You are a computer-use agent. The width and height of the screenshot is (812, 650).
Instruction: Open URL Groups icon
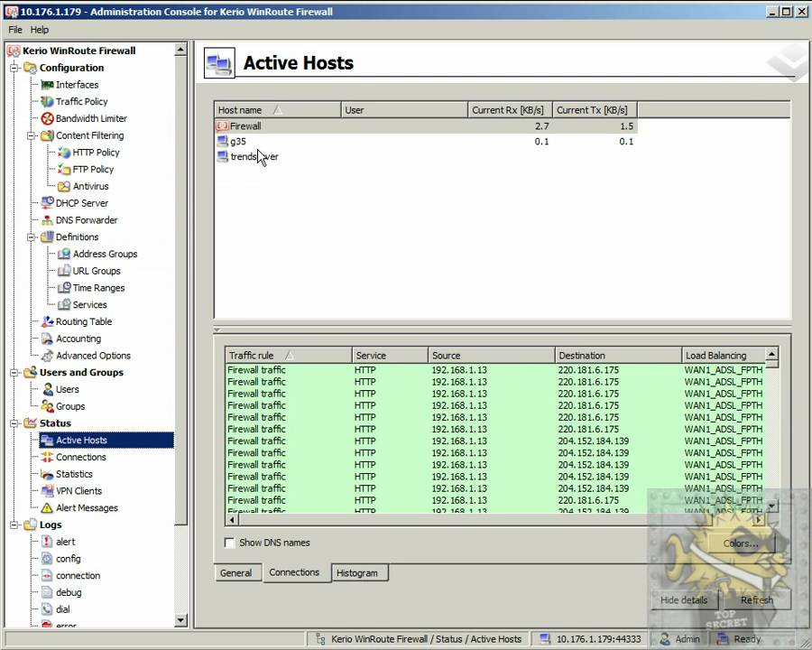point(64,271)
